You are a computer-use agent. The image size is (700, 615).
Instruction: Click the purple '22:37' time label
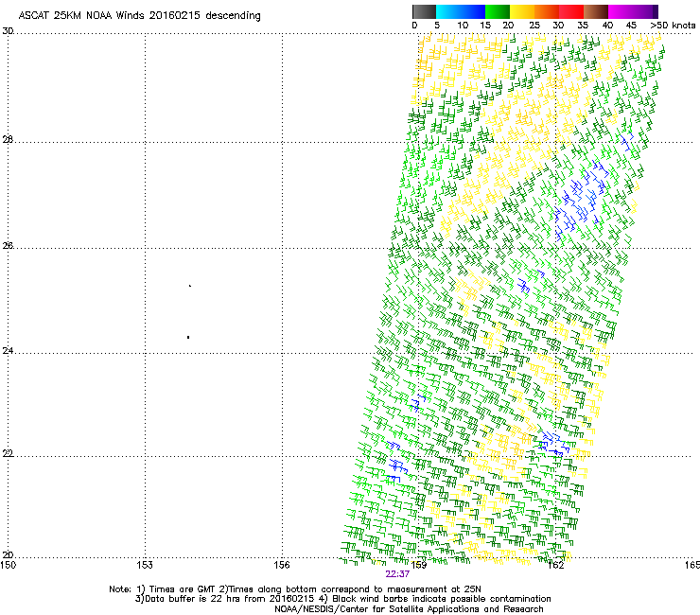(397, 574)
